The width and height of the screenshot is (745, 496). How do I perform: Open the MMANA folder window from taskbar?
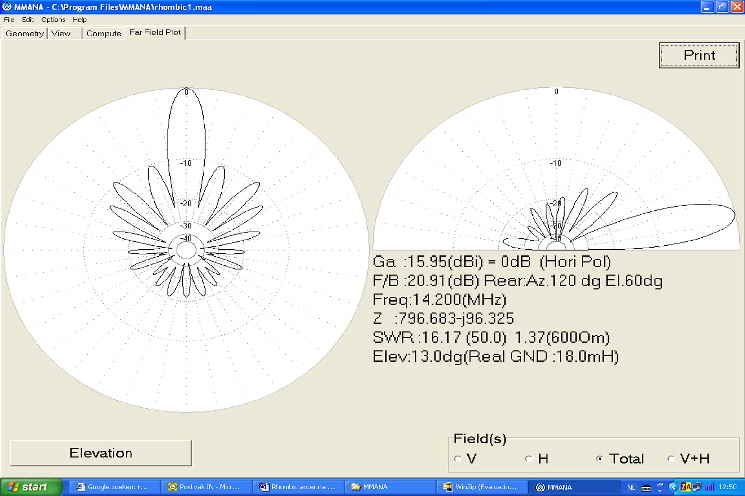(x=390, y=487)
